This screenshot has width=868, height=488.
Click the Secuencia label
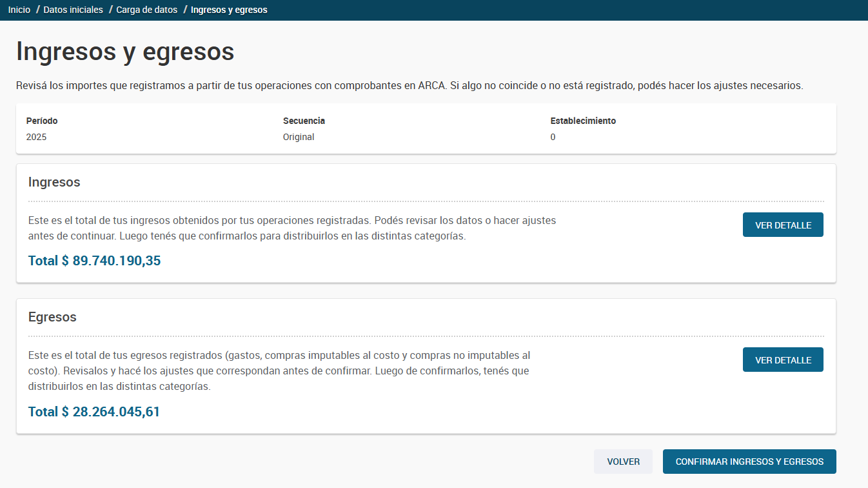coord(304,121)
